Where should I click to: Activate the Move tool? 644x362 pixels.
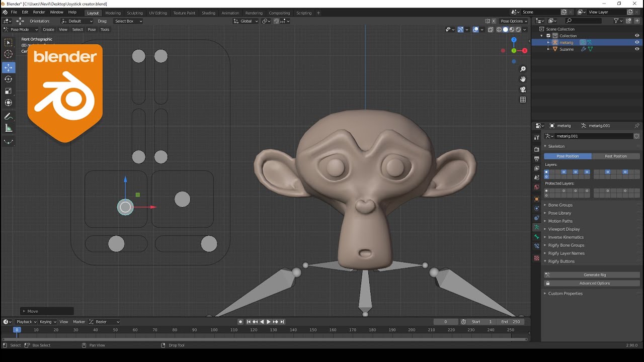[x=9, y=67]
